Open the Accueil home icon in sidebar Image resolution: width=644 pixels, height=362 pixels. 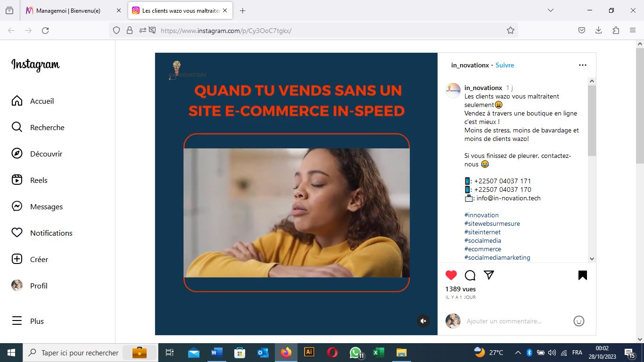17,101
